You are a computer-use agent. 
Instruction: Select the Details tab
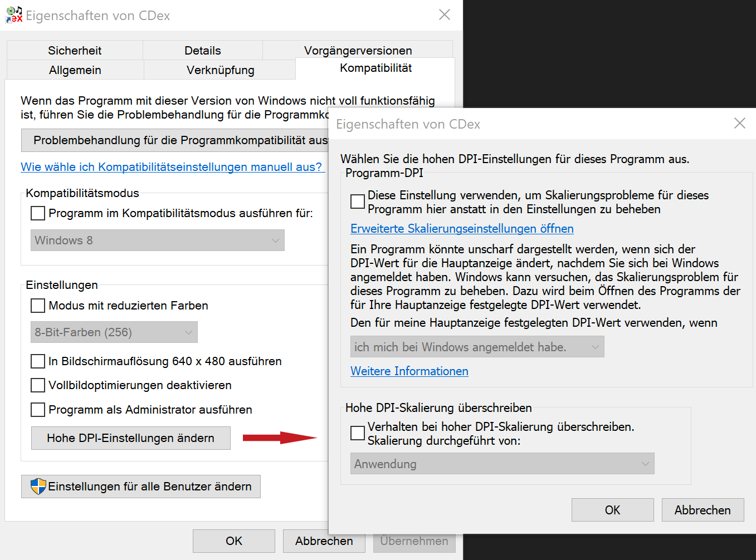[202, 51]
